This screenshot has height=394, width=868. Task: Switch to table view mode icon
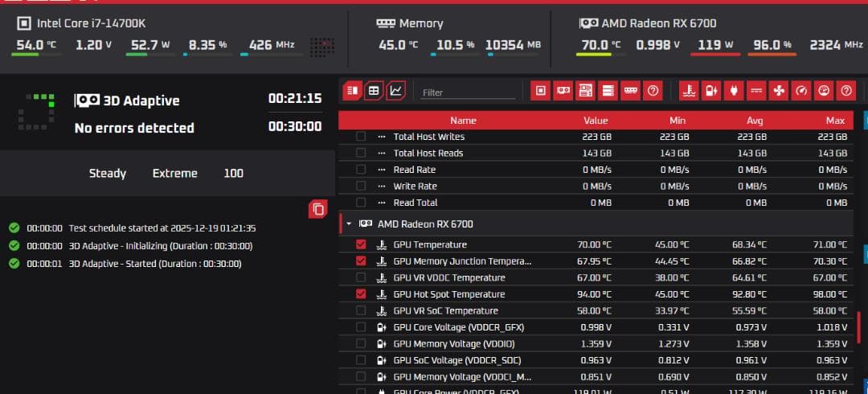coord(375,90)
